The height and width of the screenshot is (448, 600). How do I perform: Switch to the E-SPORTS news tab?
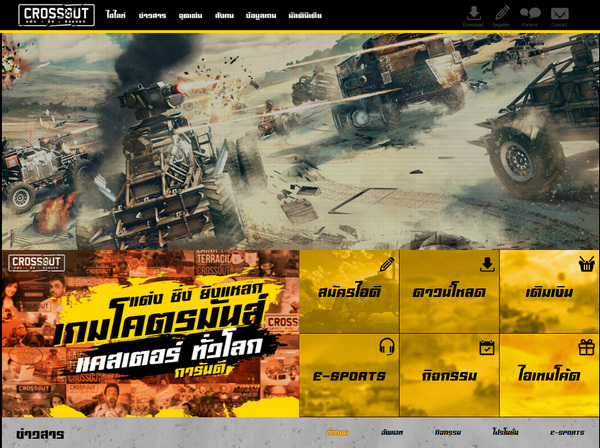point(567,433)
